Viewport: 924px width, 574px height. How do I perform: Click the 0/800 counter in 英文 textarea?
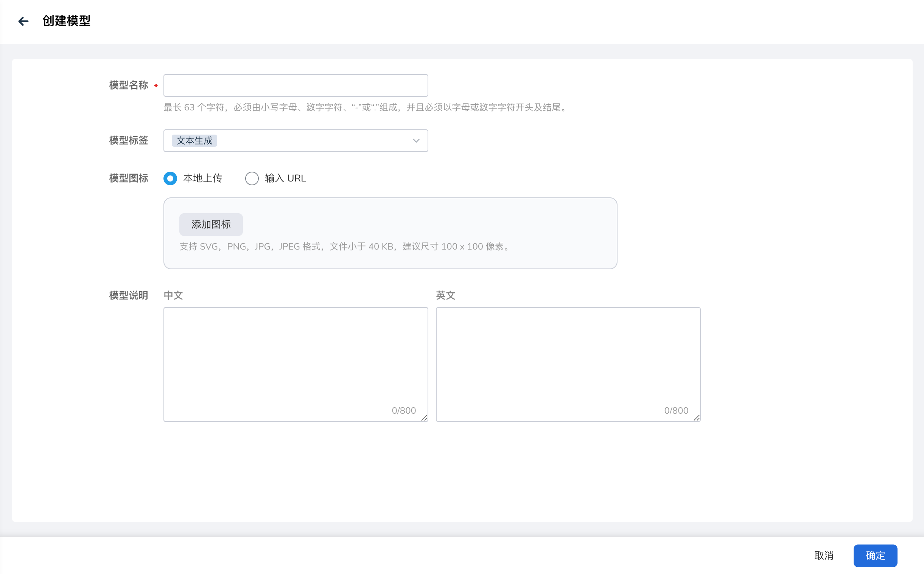click(x=676, y=411)
